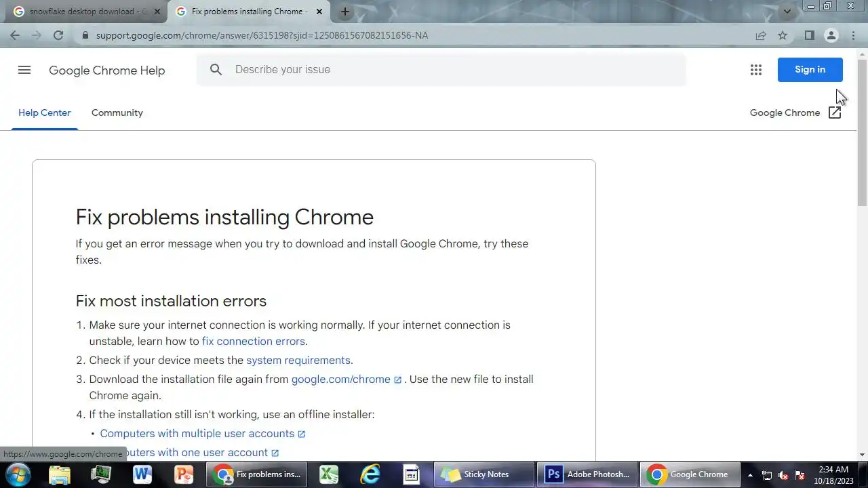Image resolution: width=868 pixels, height=488 pixels.
Task: Switch to the Fix problems ins... Chrome taskbar window
Action: pos(257,474)
